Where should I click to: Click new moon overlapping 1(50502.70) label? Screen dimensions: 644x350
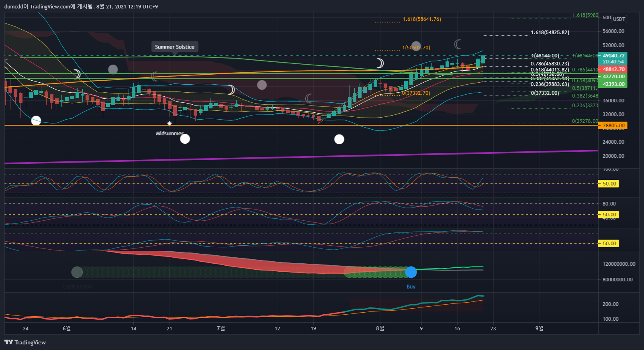tap(416, 46)
